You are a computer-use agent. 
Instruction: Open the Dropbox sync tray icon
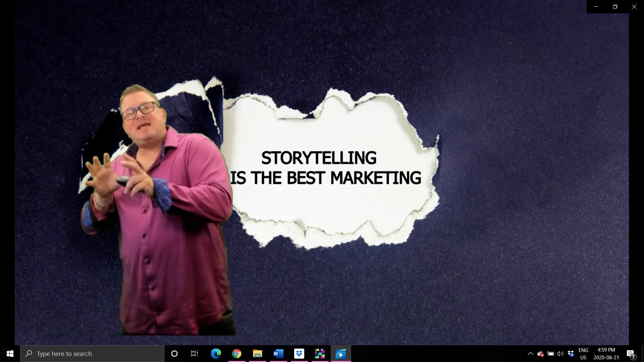click(x=571, y=354)
